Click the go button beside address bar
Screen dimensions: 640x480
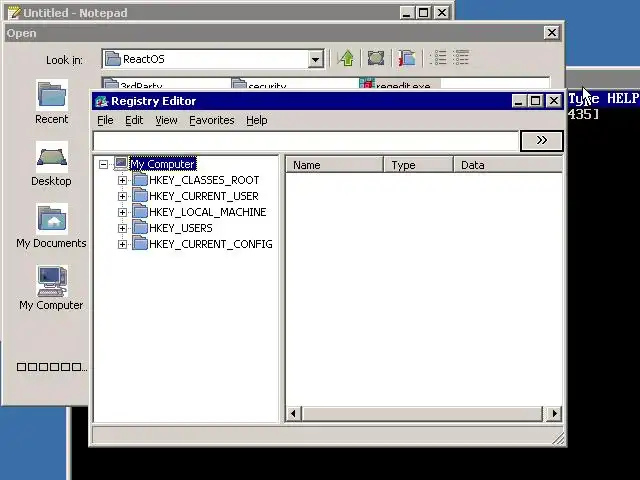point(542,141)
